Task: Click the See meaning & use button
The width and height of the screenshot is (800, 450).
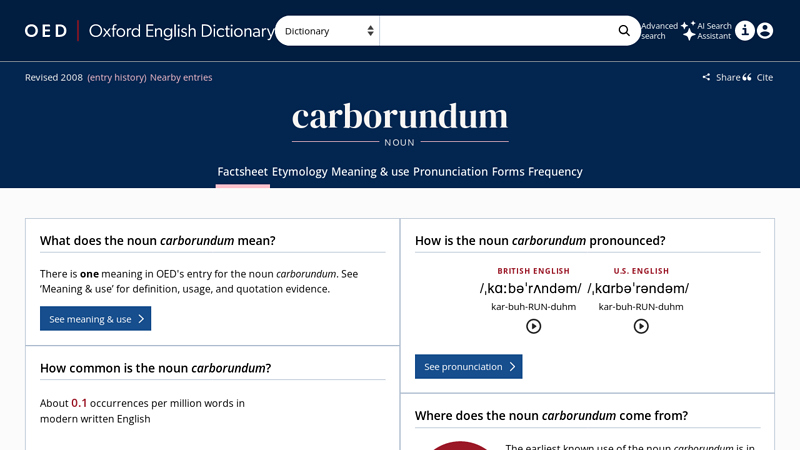Action: tap(95, 318)
